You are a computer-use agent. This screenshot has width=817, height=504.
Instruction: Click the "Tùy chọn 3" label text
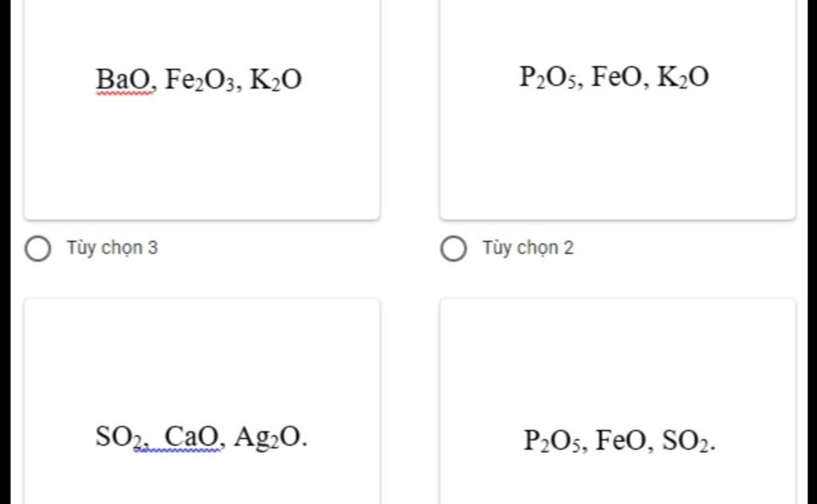pos(112,248)
